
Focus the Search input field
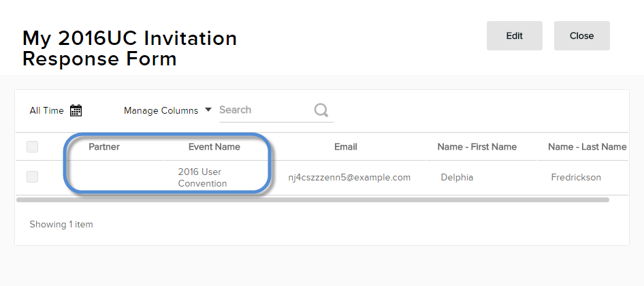(264, 110)
